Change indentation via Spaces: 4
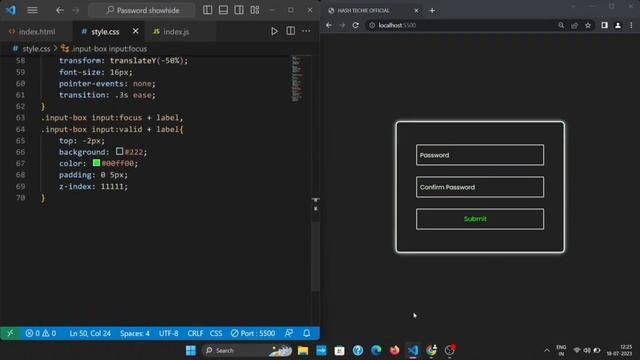Screen dimensions: 640x360 (x=135, y=333)
